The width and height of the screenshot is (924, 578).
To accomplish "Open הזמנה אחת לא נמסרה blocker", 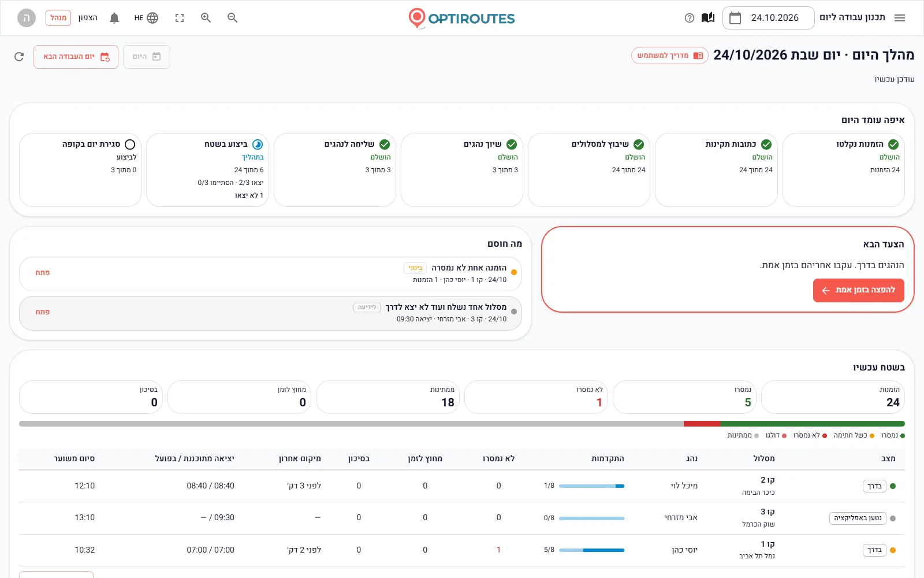I will 270,273.
